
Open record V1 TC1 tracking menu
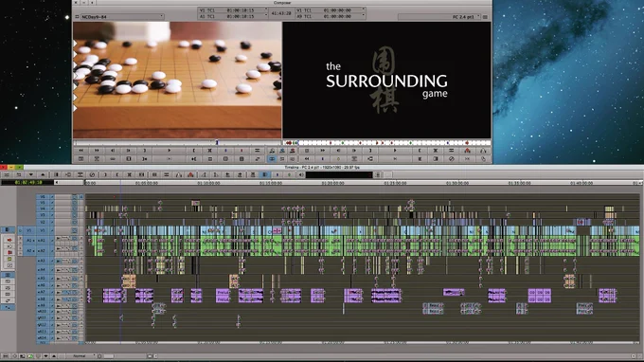[x=331, y=9]
